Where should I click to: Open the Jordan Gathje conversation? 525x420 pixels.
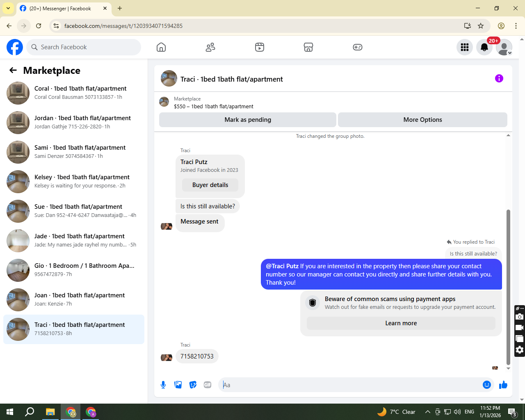point(74,123)
